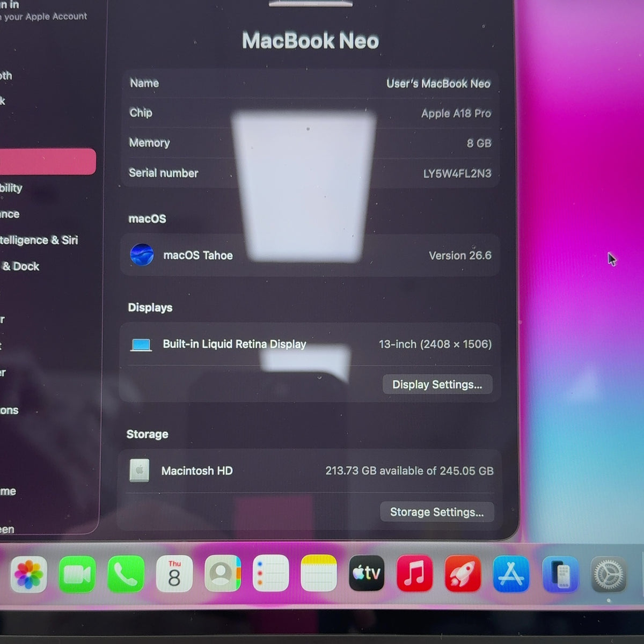Click the red rocket Dock icon

(463, 574)
